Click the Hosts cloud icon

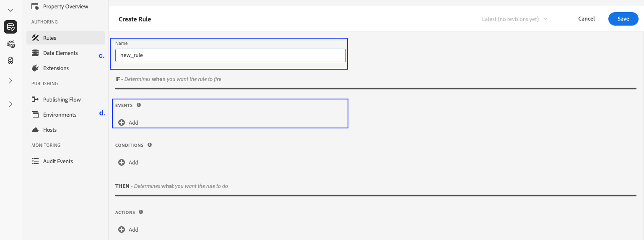click(36, 130)
